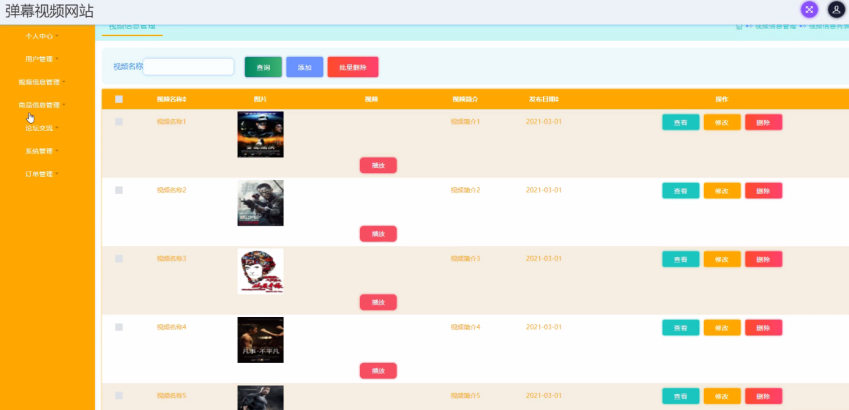Click 修改 for the 视频名称1 row

click(722, 122)
